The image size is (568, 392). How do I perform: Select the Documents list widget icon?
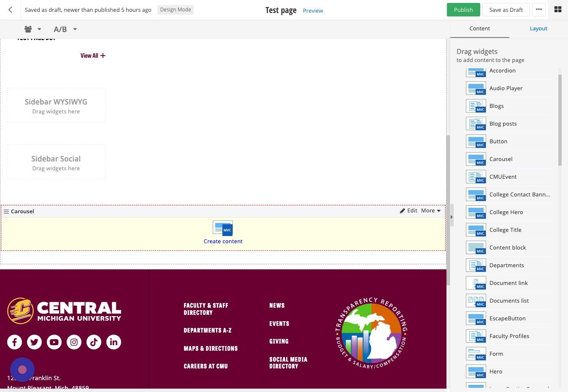[476, 301]
